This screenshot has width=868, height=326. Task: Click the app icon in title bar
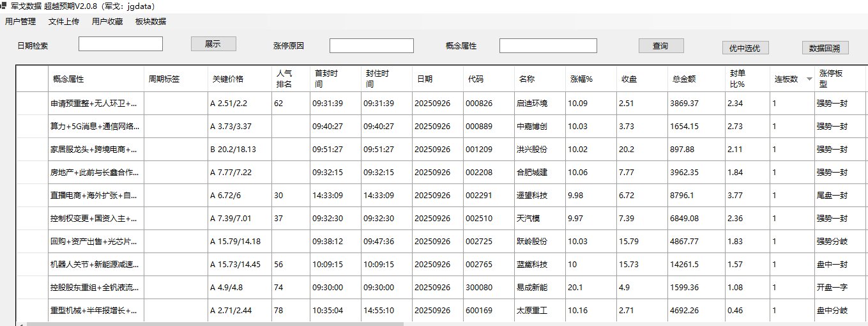click(4, 6)
